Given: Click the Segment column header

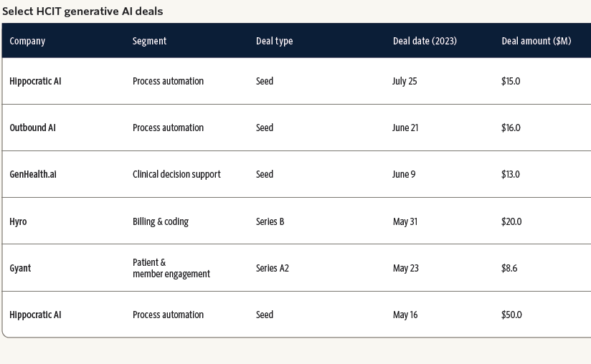Looking at the screenshot, I should click(x=149, y=41).
